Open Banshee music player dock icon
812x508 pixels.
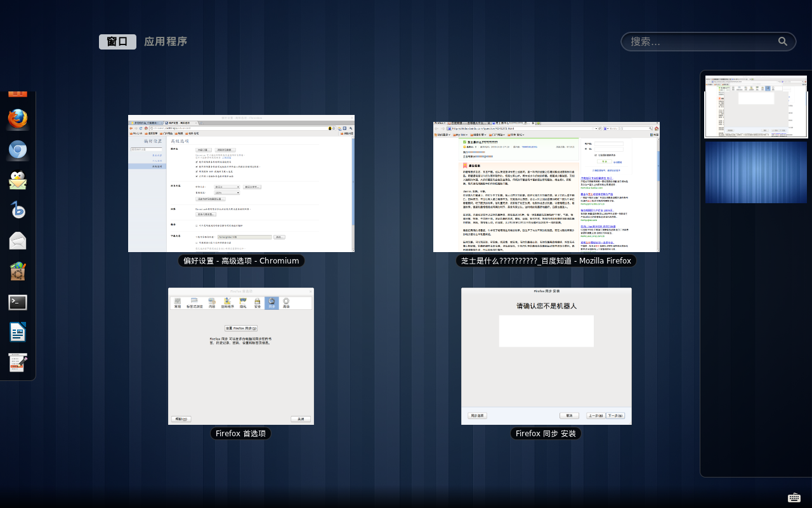point(18,210)
